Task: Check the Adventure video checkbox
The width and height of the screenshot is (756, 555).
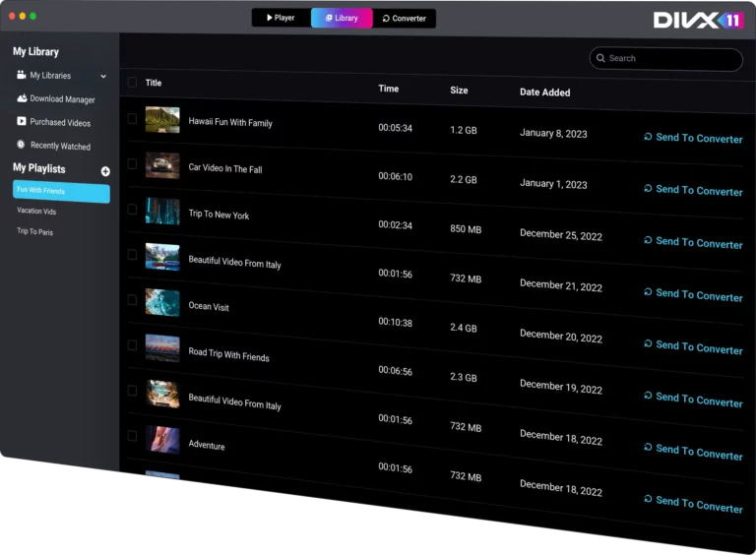Action: point(132,436)
